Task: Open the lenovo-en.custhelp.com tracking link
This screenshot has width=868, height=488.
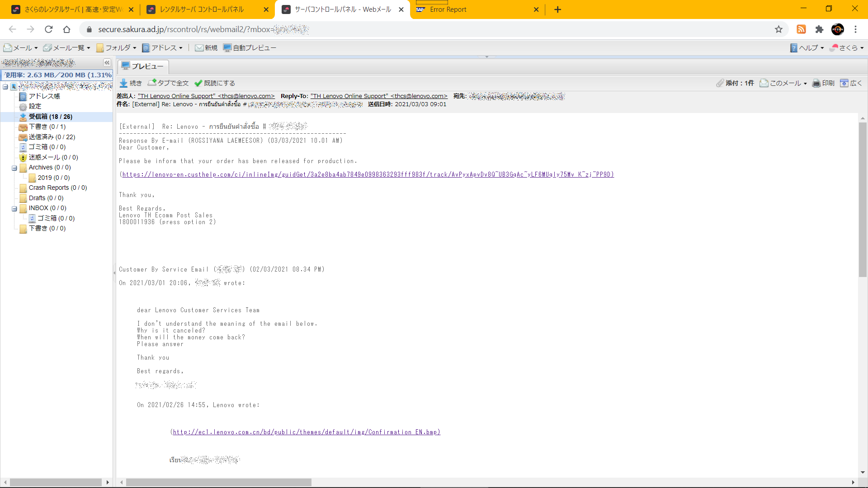Action: tap(368, 174)
